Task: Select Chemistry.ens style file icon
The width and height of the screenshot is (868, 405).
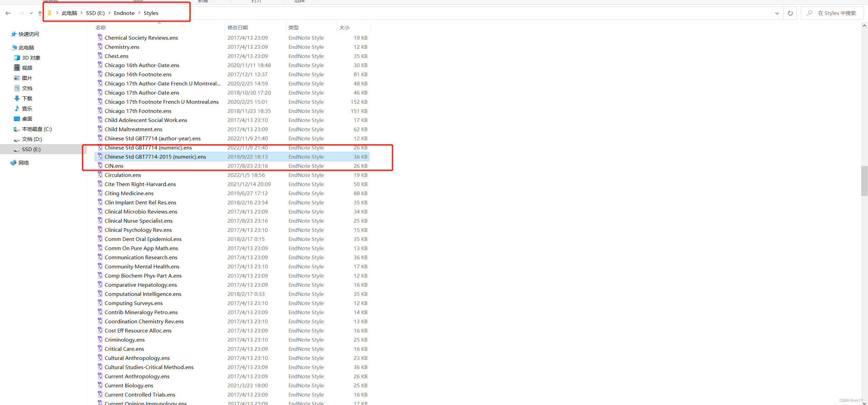Action: [x=100, y=47]
